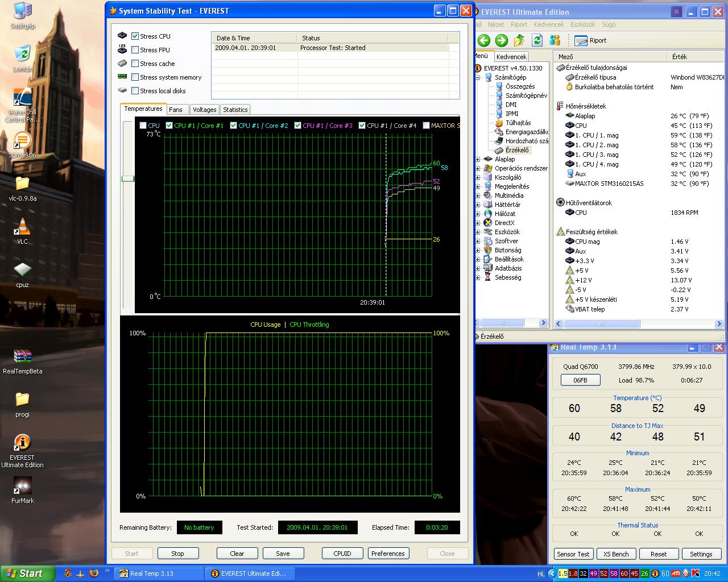Launch WaterChill Control Panel desktop shortcut
This screenshot has height=582, width=728.
pos(22,105)
